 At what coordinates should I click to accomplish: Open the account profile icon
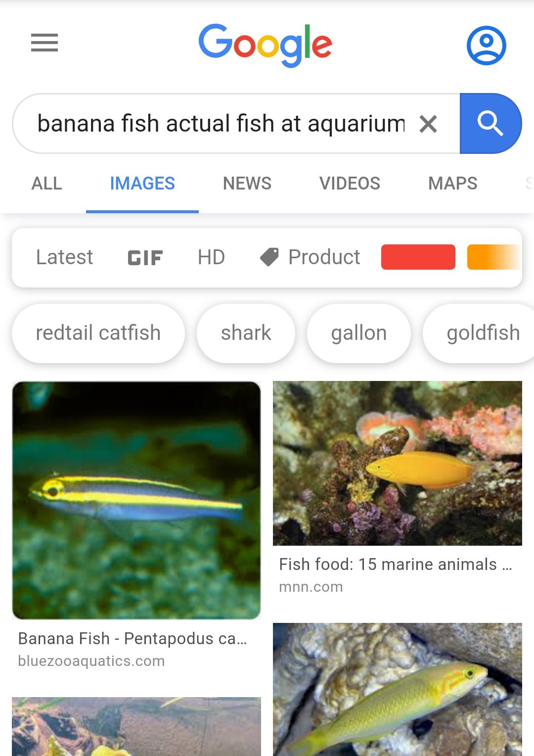tap(486, 45)
